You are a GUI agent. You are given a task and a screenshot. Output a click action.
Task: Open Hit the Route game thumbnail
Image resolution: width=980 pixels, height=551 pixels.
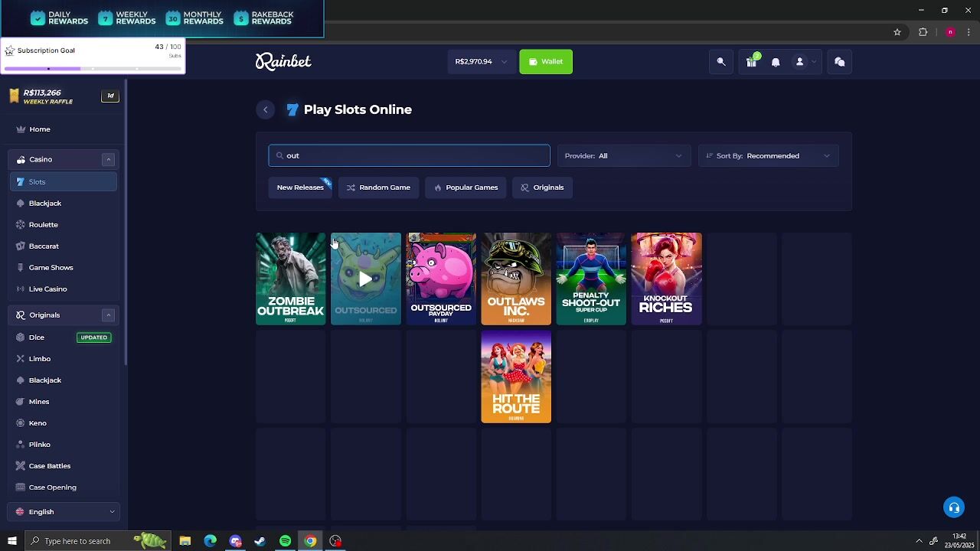pyautogui.click(x=516, y=377)
